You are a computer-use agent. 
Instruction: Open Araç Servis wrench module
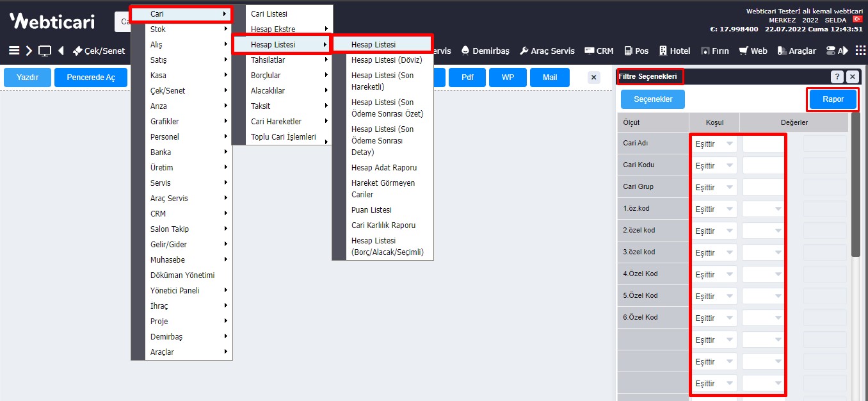(547, 51)
